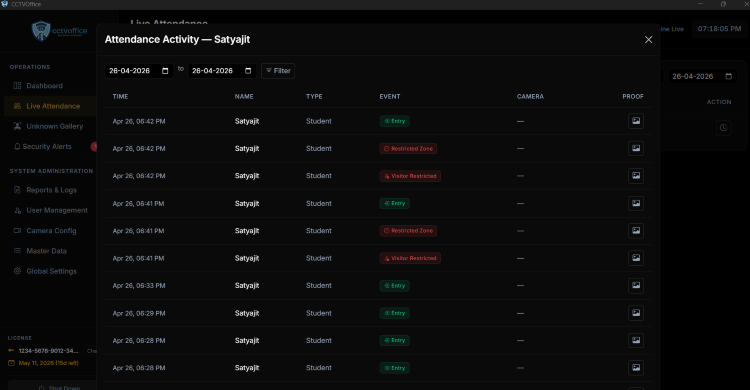Click the background page date field 26-04-2026
750x390 pixels.
[702, 76]
